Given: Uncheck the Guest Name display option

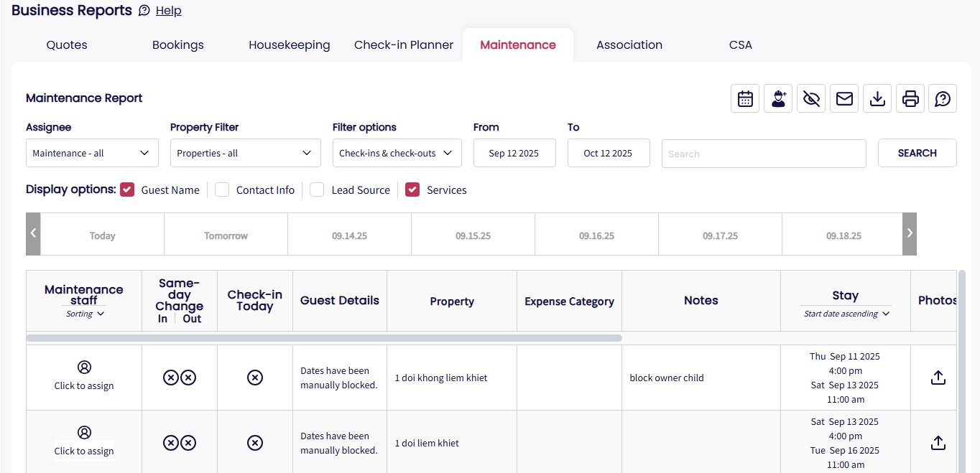Looking at the screenshot, I should click(127, 189).
